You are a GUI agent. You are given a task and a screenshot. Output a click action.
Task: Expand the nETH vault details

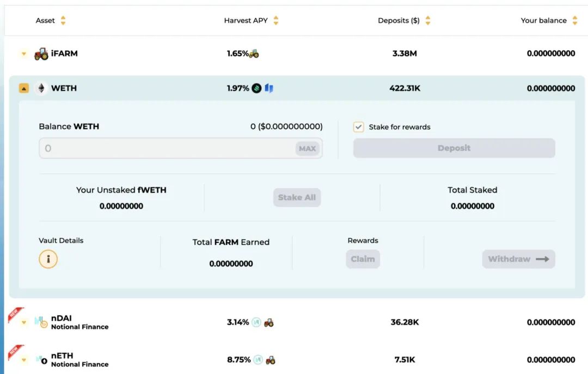pos(24,360)
